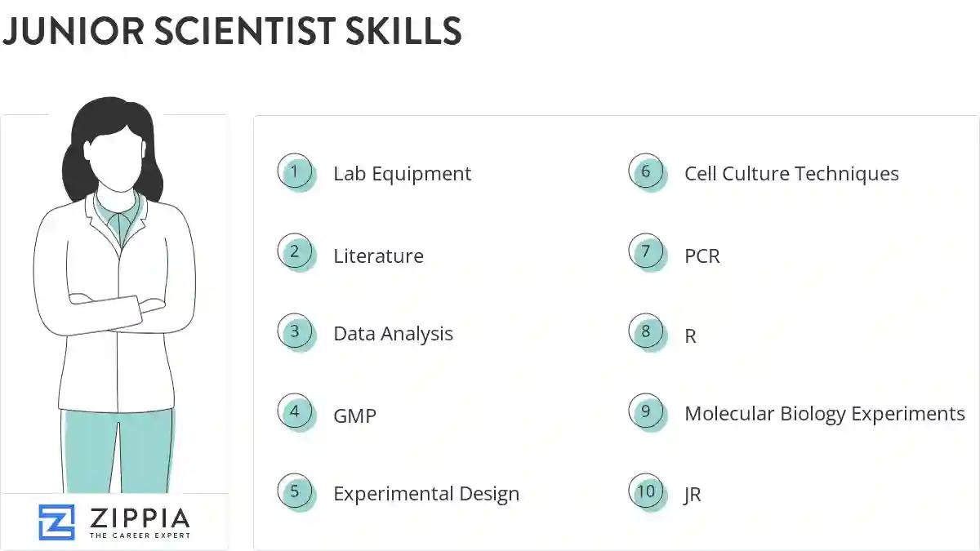
Task: Click the Zippia logo icon
Action: point(56,522)
